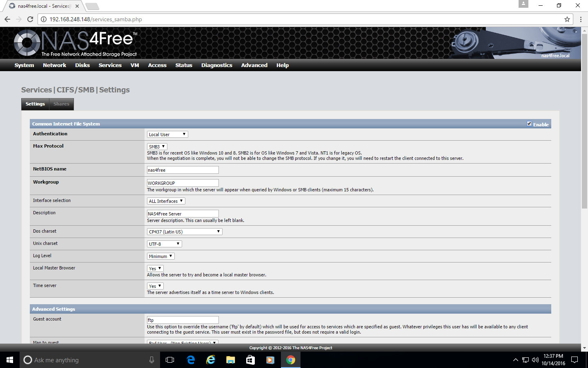This screenshot has height=368, width=588.
Task: Go back using the browser back arrow
Action: coord(7,19)
